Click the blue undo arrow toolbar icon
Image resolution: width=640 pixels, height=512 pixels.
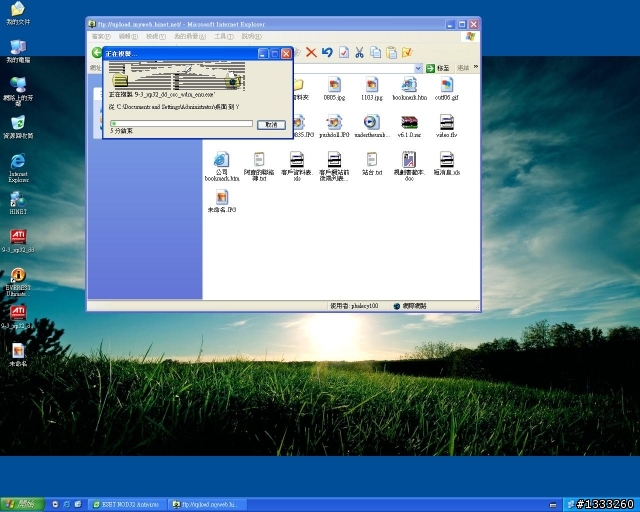click(x=327, y=52)
